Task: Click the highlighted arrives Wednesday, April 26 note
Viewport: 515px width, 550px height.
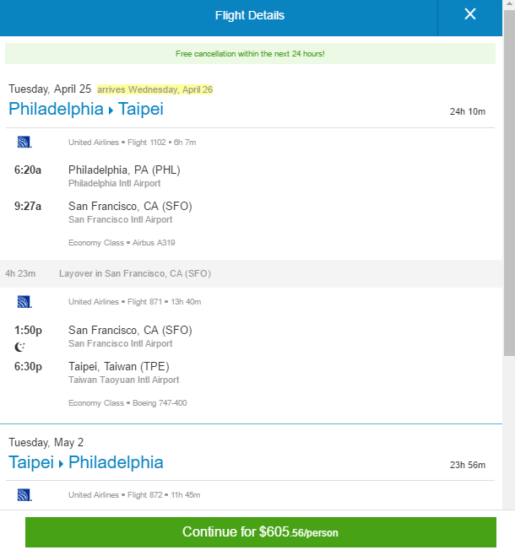Action: (155, 90)
